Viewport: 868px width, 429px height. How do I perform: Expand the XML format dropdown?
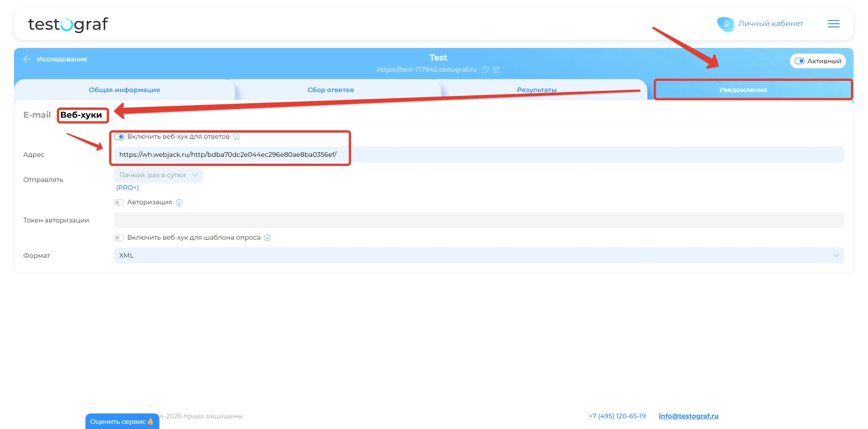click(479, 255)
